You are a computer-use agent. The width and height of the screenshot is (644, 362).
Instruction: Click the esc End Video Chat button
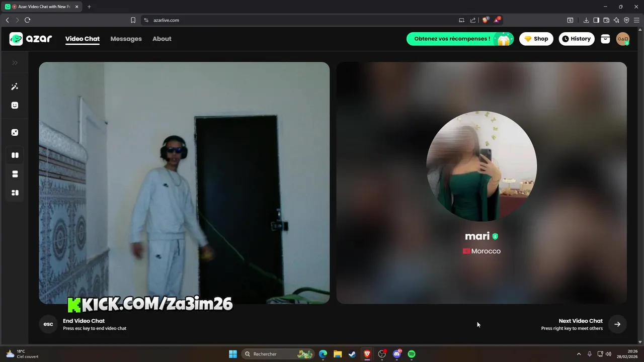pyautogui.click(x=48, y=324)
